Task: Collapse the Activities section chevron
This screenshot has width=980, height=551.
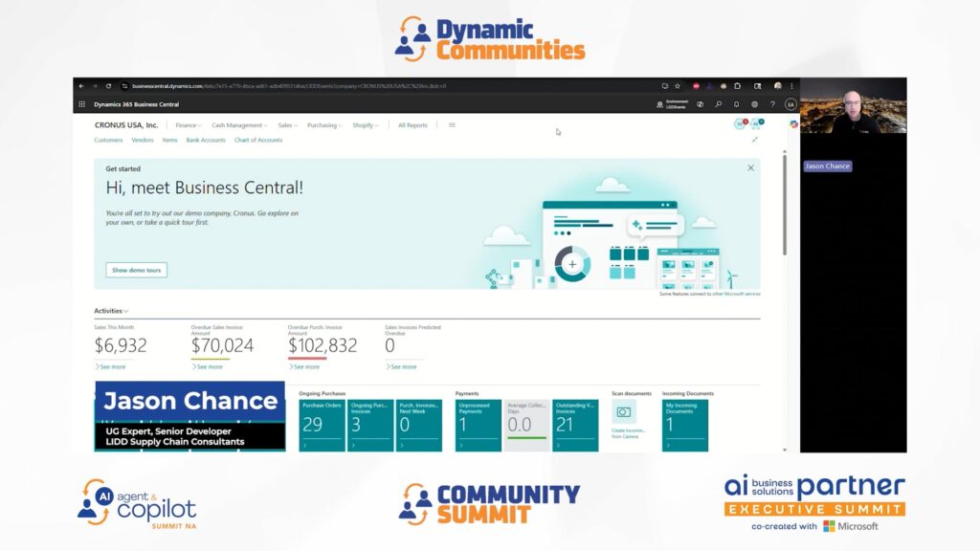Action: pyautogui.click(x=126, y=311)
